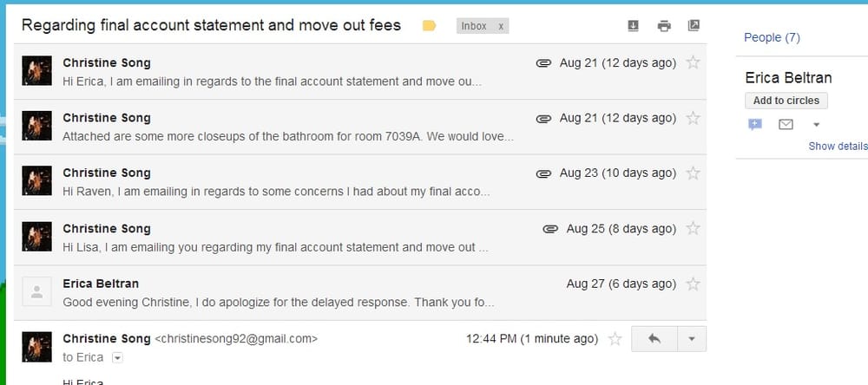Star the first Aug 21 message
The image size is (868, 385).
(x=693, y=62)
